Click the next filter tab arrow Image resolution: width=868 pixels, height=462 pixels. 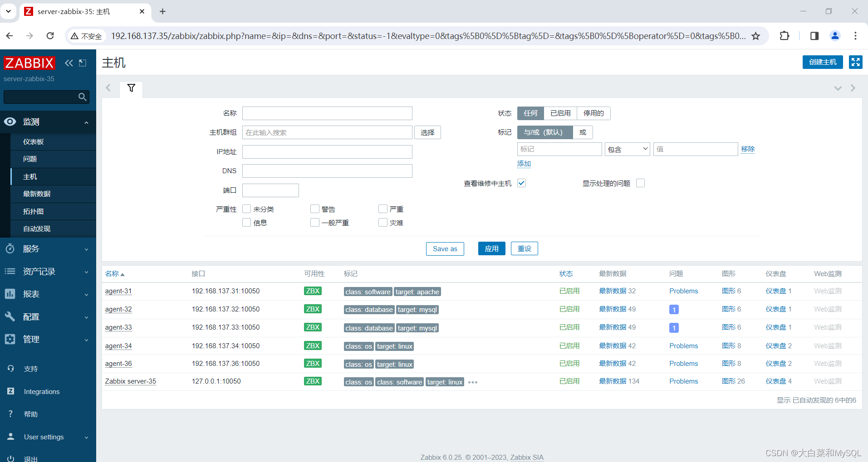(853, 88)
